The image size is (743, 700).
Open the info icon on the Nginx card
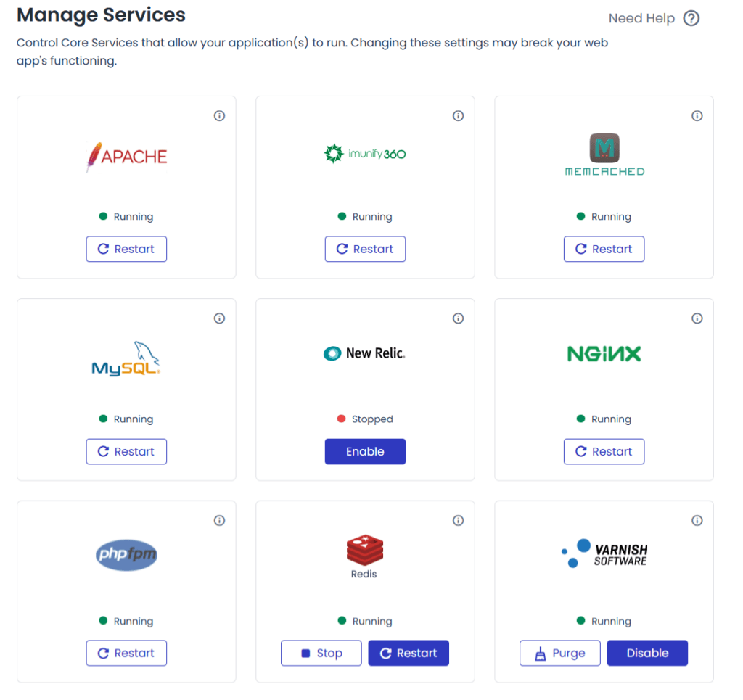[697, 318]
